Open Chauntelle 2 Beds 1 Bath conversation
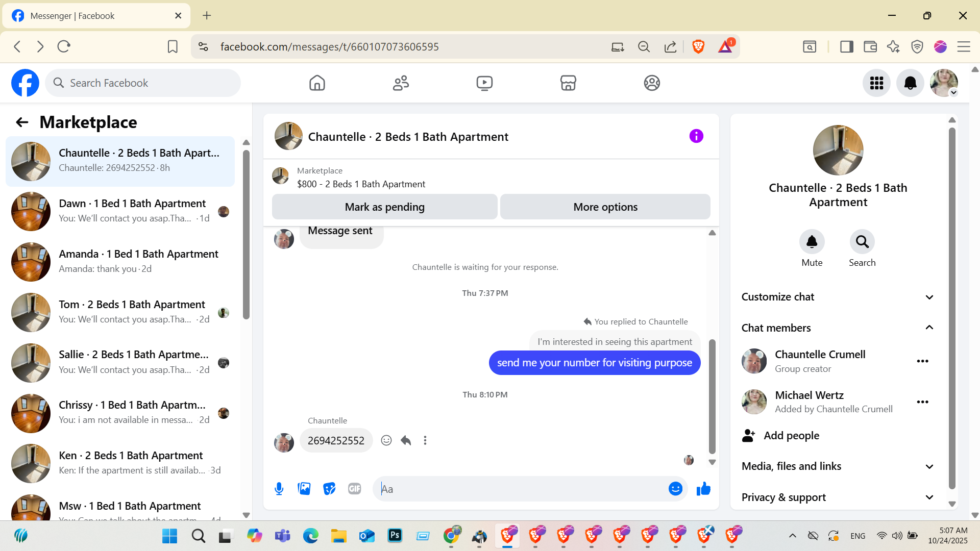Viewport: 980px width, 551px height. point(120,161)
